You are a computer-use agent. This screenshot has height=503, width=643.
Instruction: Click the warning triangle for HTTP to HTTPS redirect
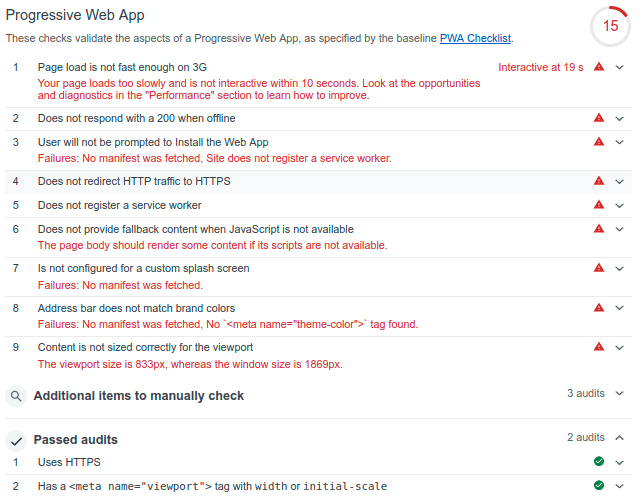(599, 181)
